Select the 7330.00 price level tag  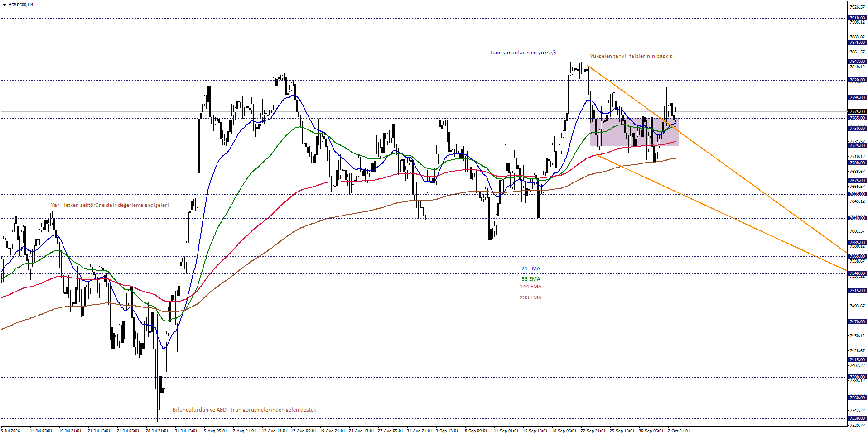(x=857, y=418)
